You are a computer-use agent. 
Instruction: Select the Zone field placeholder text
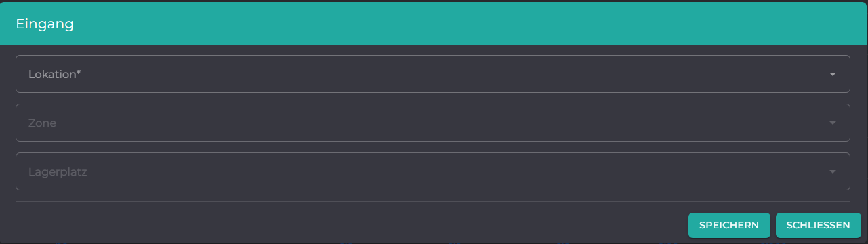point(42,123)
